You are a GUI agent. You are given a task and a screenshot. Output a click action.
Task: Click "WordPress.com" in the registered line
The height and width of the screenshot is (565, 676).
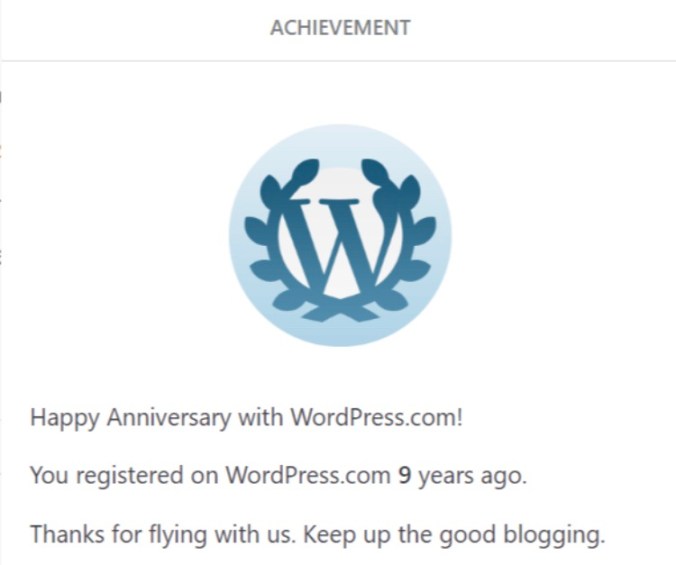[x=308, y=475]
